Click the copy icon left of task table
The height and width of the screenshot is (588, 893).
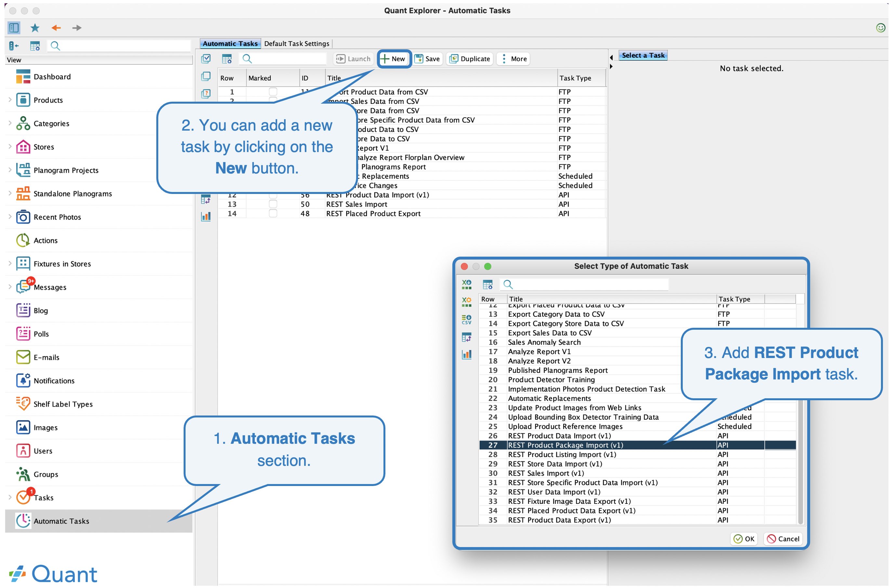[x=206, y=76]
